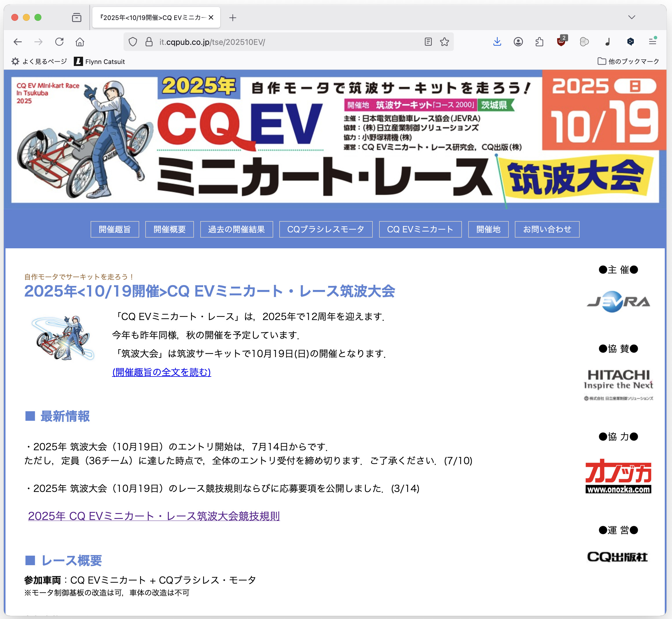Click the Downloads arrow icon

pyautogui.click(x=497, y=42)
